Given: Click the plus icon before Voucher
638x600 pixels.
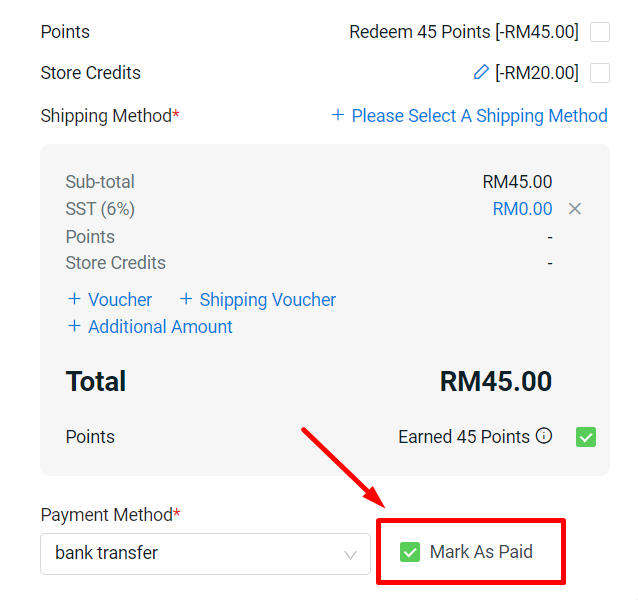Looking at the screenshot, I should point(74,299).
